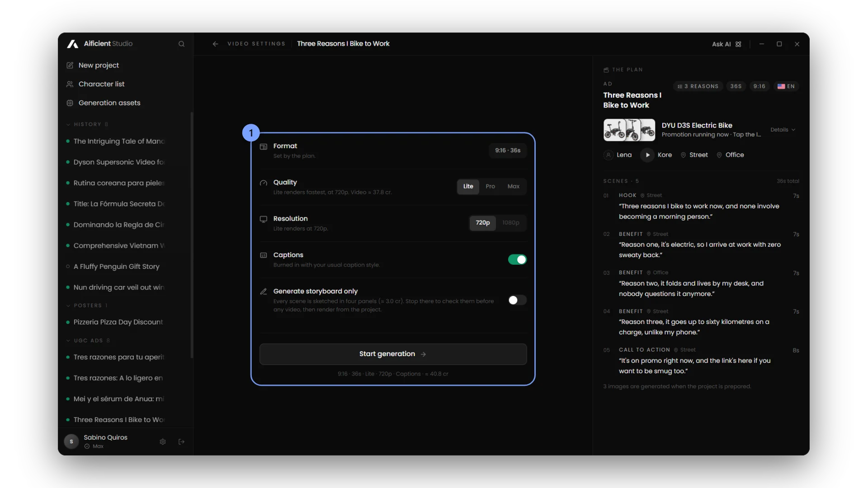The height and width of the screenshot is (488, 868).
Task: Click the 3 Reasons plan badge
Action: point(698,86)
